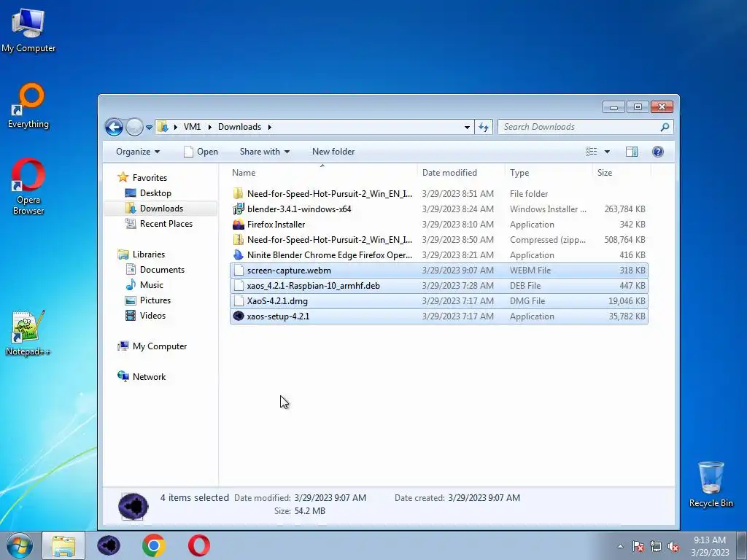Expand the arrow after Downloads breadcrumb
This screenshot has width=747, height=560.
(x=270, y=127)
